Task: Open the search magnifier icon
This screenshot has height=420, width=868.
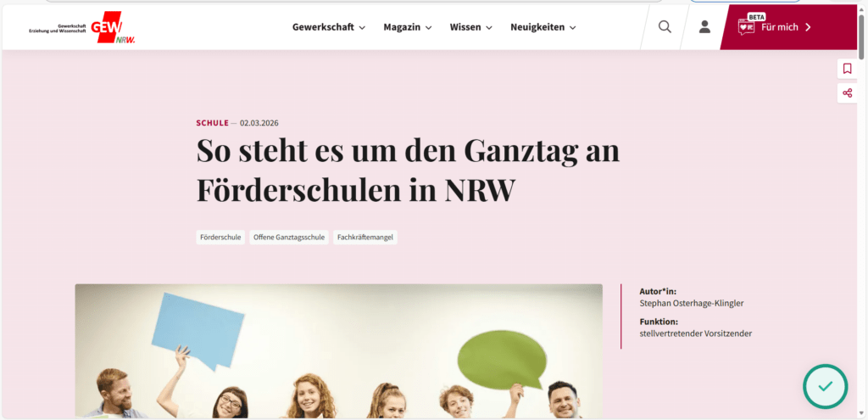Action: [665, 26]
